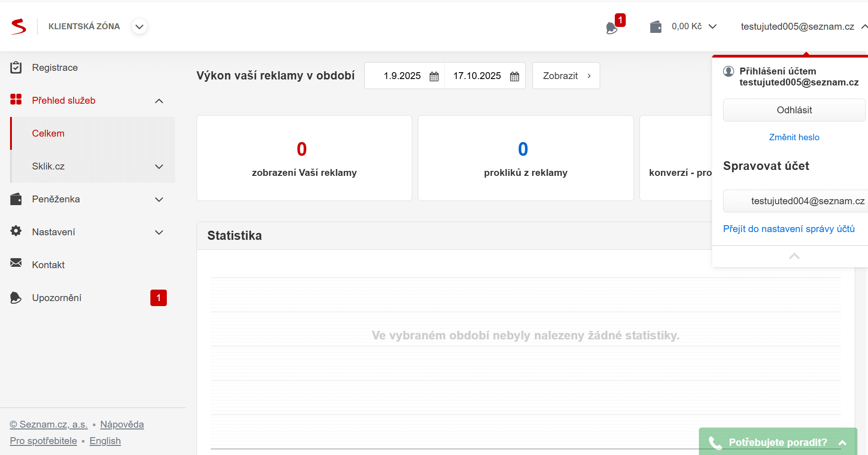Open calendar picker for end date 17.10.2025
This screenshot has width=868, height=455.
click(514, 76)
